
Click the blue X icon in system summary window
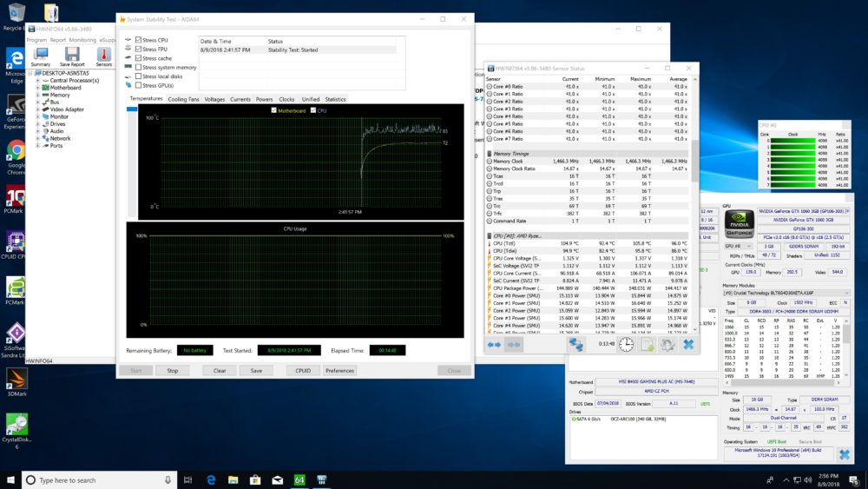(x=845, y=454)
